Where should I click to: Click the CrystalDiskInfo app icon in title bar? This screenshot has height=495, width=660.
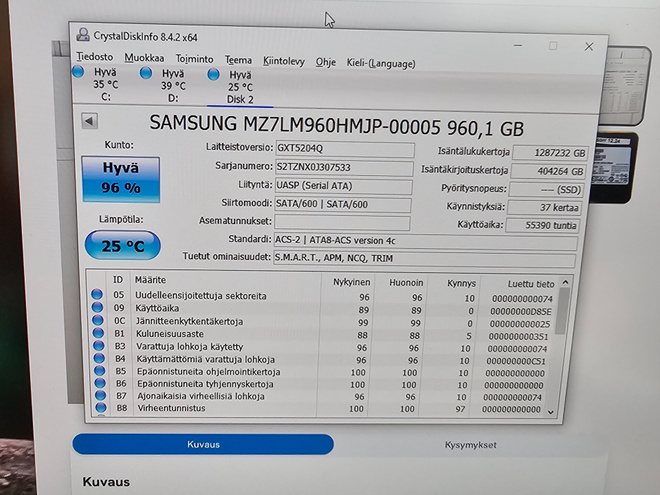coord(83,35)
